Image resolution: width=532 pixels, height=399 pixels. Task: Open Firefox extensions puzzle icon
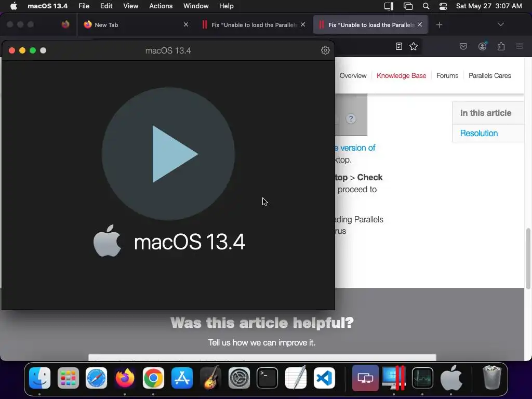[x=501, y=46]
